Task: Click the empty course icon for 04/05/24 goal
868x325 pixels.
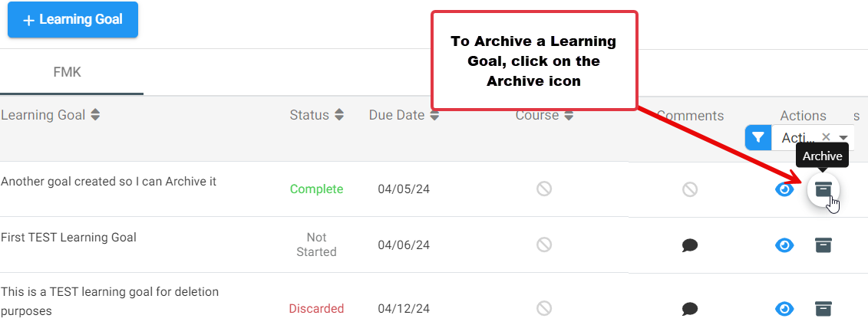Action: point(544,189)
